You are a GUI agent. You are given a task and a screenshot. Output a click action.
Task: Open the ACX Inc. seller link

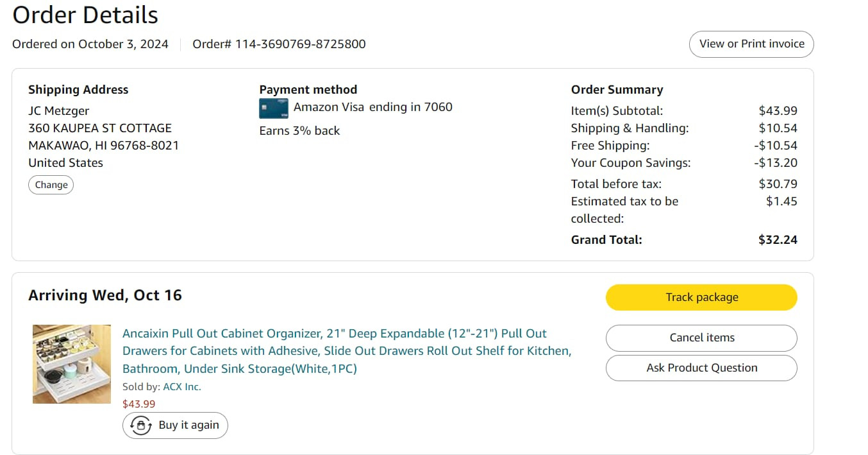(182, 387)
